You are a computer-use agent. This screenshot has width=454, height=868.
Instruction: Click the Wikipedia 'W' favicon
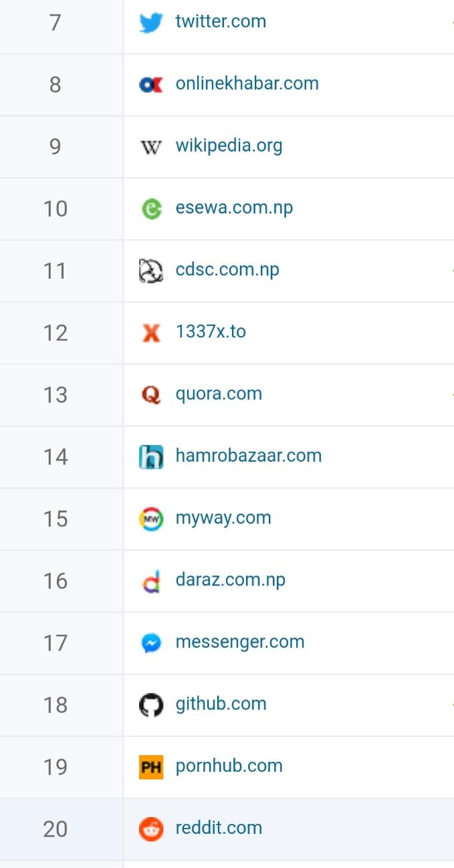(x=151, y=146)
